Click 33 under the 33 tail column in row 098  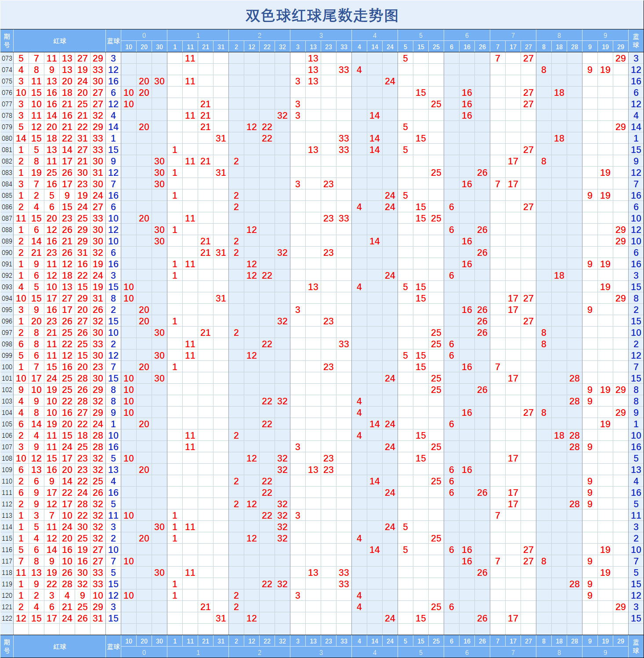click(x=344, y=344)
